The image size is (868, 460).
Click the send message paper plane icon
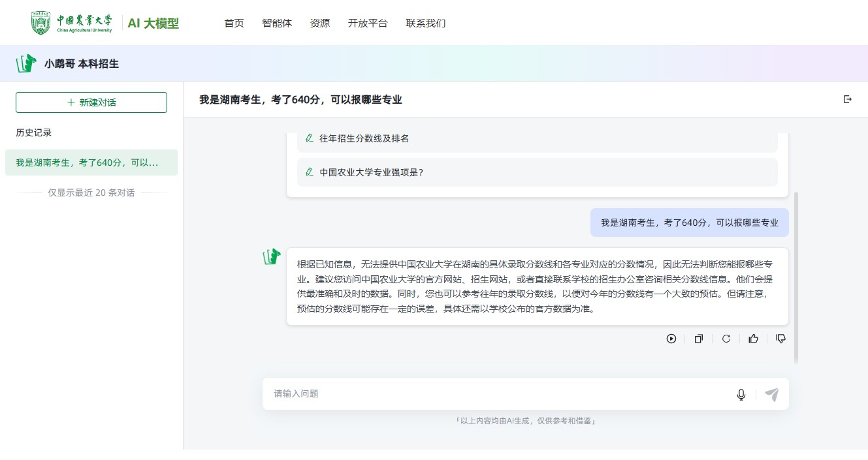click(772, 395)
